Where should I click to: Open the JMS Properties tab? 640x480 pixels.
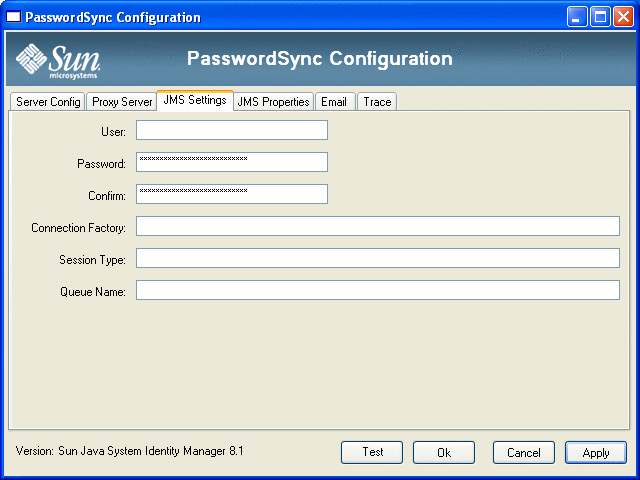(273, 102)
